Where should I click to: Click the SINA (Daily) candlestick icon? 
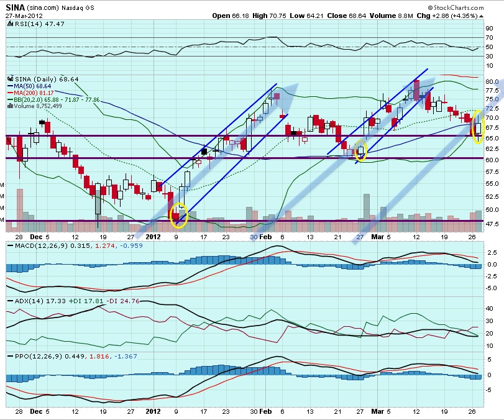[x=9, y=79]
